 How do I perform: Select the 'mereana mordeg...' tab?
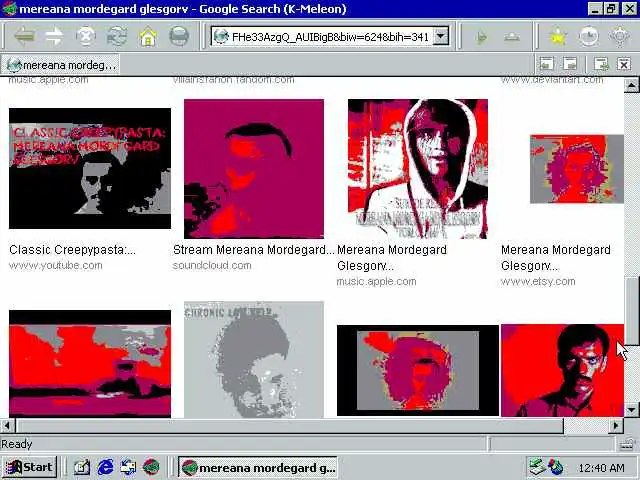tap(60, 65)
